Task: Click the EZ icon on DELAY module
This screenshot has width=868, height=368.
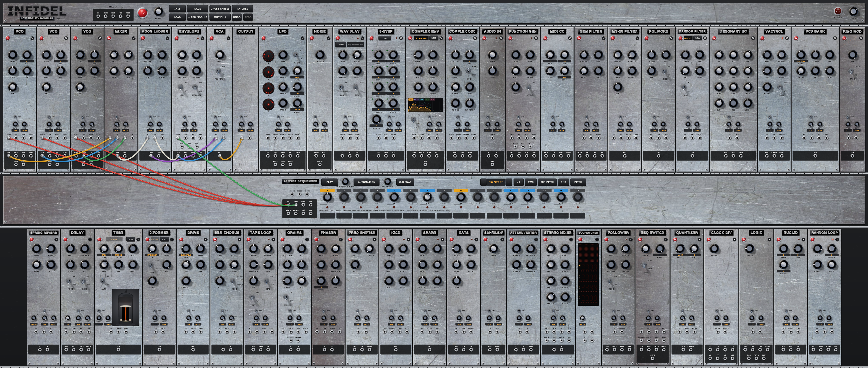Action: (x=65, y=239)
